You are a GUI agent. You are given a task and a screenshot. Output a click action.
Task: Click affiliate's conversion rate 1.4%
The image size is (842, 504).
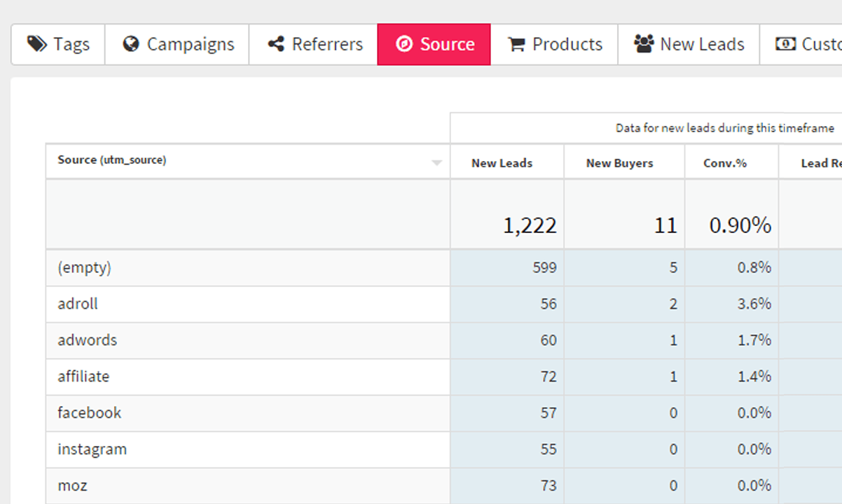(x=754, y=377)
